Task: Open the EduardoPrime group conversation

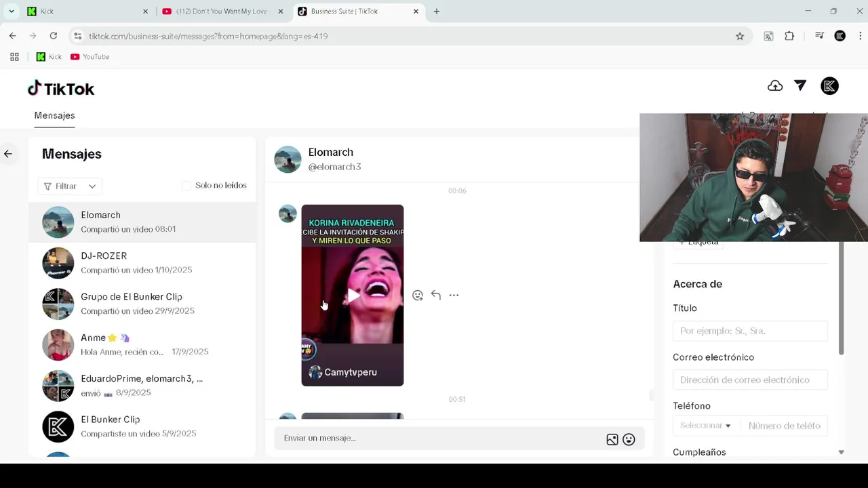Action: tap(142, 386)
